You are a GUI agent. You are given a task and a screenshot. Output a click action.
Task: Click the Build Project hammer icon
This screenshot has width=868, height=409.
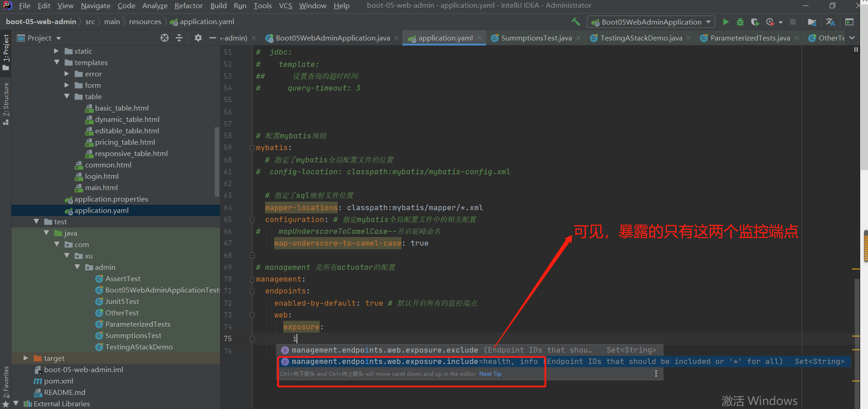(x=576, y=21)
